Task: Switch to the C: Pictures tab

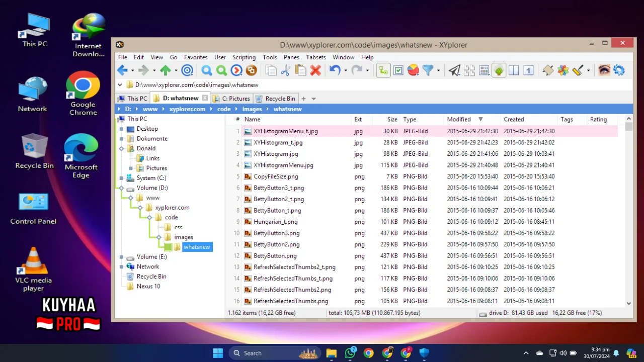Action: coord(231,99)
